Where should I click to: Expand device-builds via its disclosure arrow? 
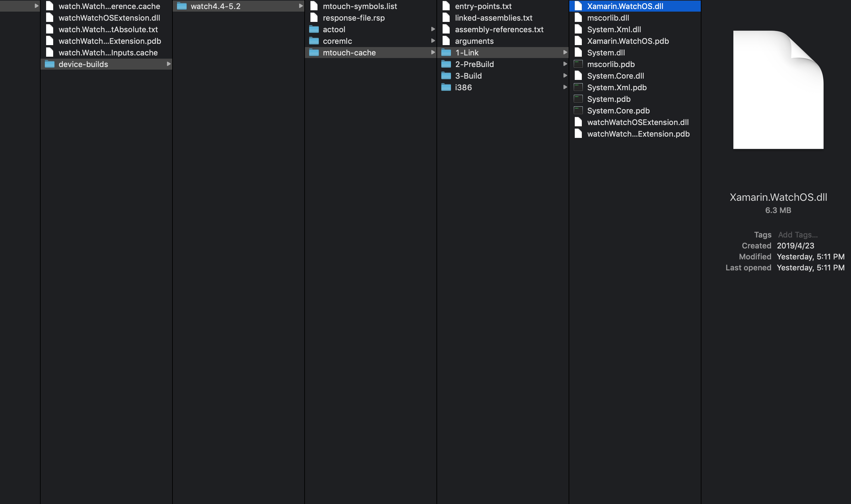click(x=169, y=64)
